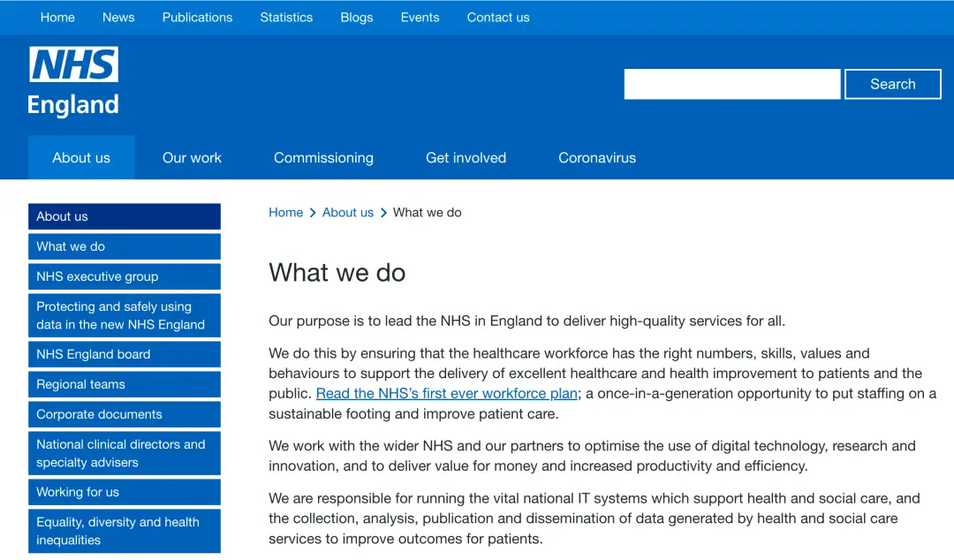Read the NHS's first ever workforce plan
This screenshot has height=560, width=954.
447,393
